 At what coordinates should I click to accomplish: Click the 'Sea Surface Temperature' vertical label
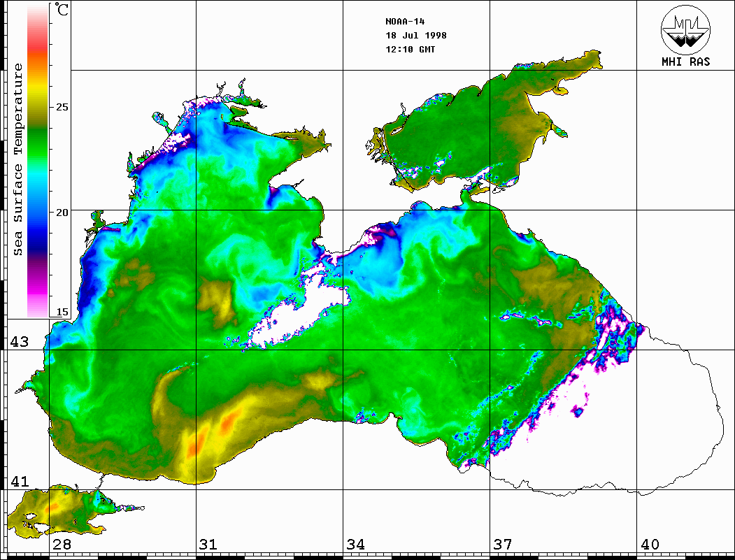[17, 160]
